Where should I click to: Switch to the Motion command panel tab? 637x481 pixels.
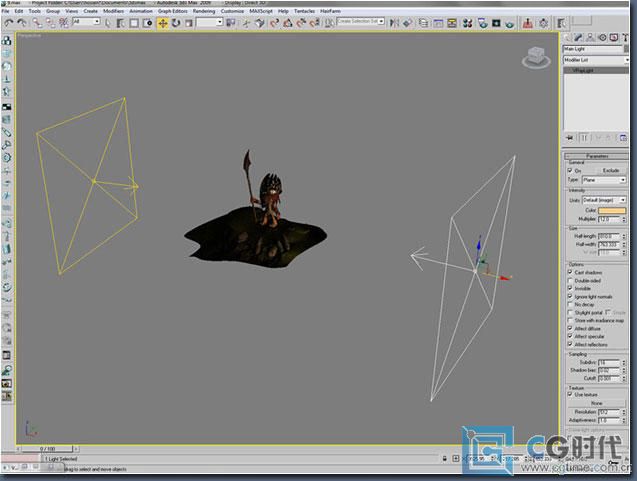click(602, 38)
